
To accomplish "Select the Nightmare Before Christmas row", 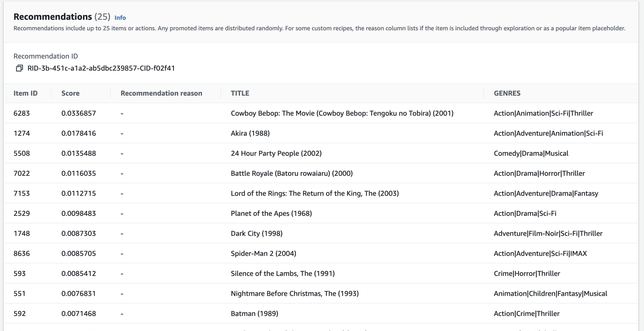I will click(x=294, y=293).
